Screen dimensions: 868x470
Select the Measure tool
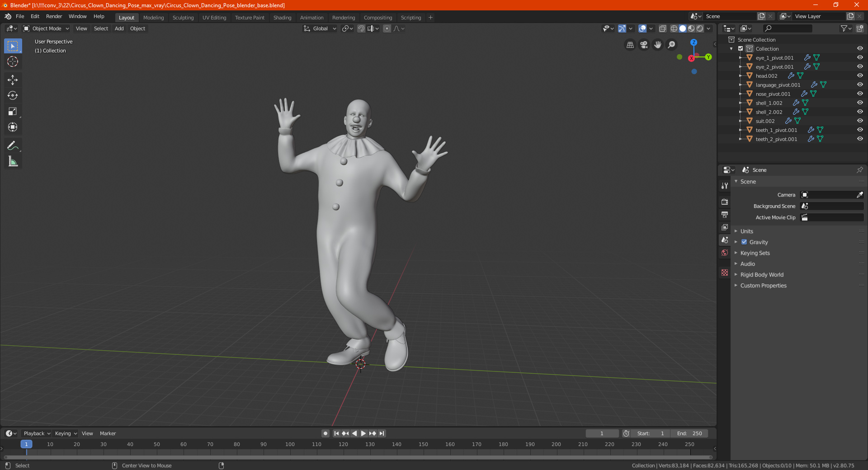[x=13, y=161]
